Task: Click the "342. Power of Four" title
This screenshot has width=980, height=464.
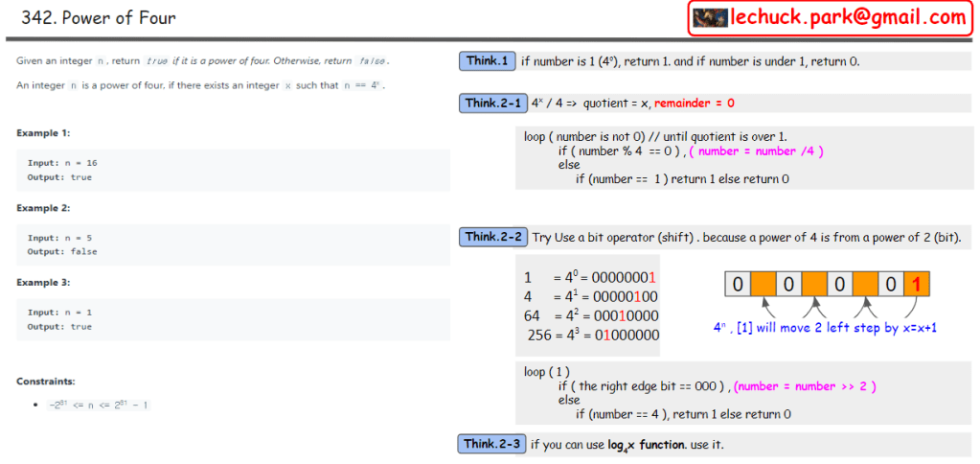Action: point(99,17)
